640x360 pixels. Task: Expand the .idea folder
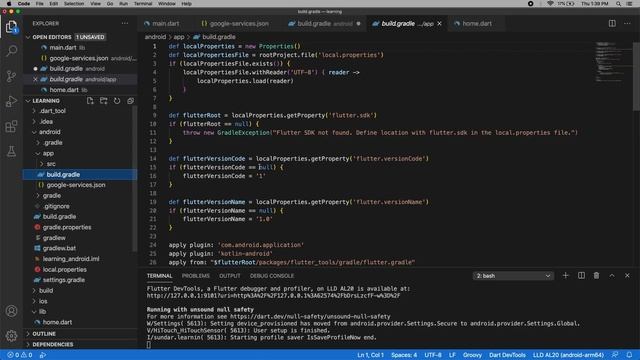tap(46, 122)
